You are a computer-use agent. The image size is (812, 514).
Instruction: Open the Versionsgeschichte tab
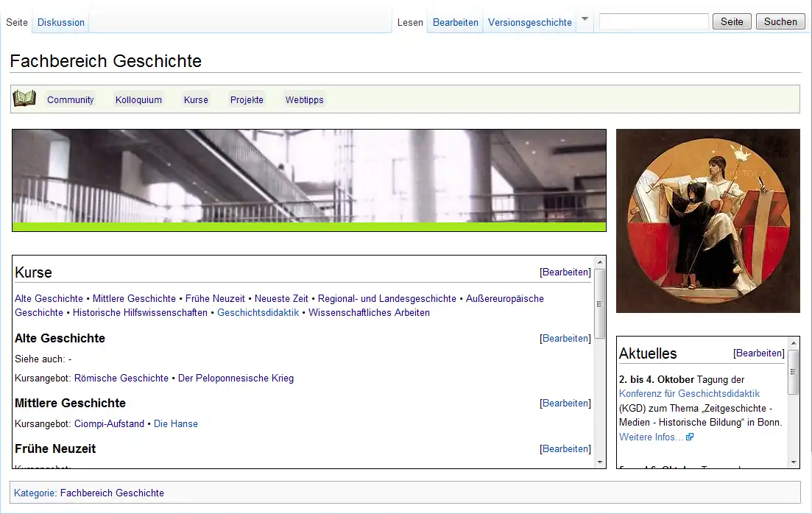[529, 22]
